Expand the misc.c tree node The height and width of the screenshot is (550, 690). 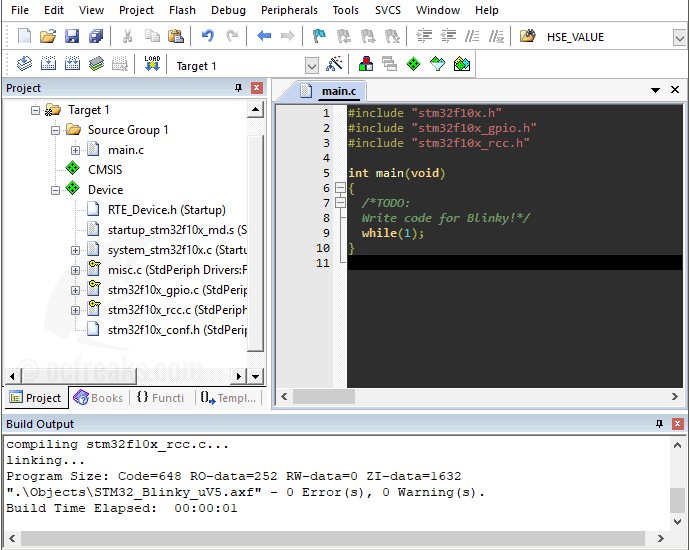point(76,270)
